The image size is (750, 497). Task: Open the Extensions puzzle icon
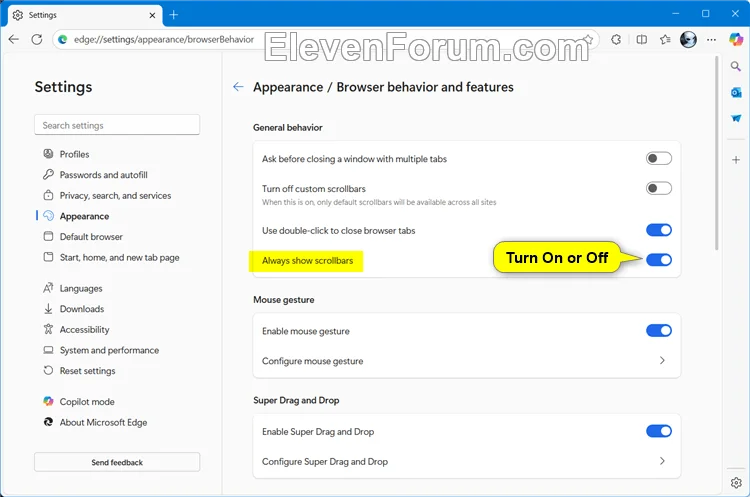click(616, 39)
